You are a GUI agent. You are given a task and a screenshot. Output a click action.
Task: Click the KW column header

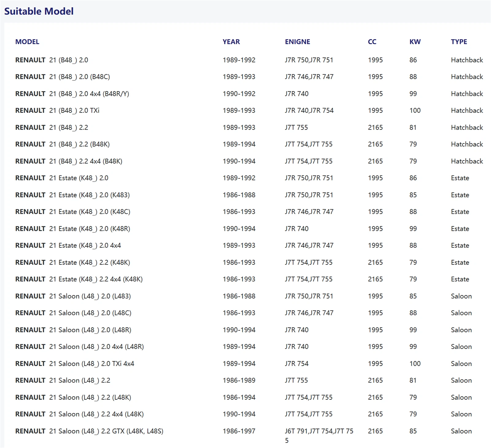[x=415, y=42]
